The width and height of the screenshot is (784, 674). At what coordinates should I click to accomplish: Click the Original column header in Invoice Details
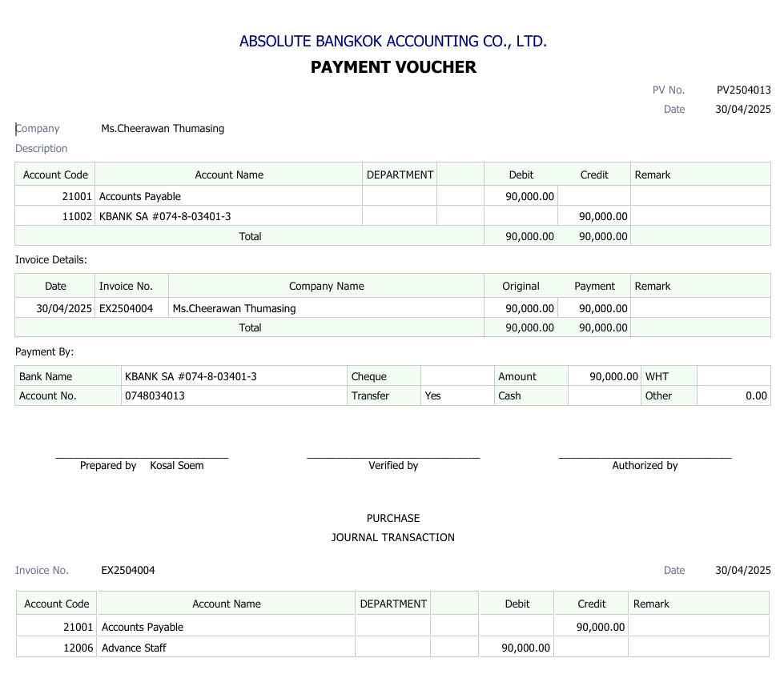pos(521,286)
